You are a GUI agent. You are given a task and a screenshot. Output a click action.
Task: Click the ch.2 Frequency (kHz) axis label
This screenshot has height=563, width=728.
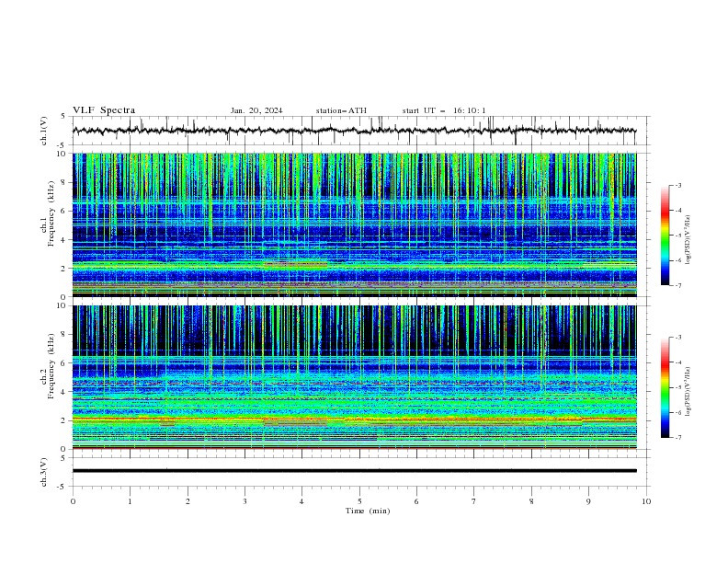48,366
